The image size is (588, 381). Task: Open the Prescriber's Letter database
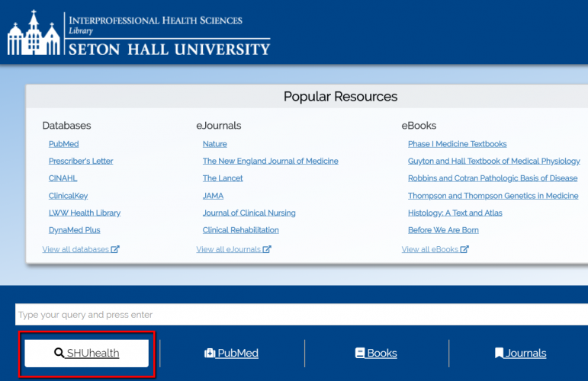click(81, 161)
